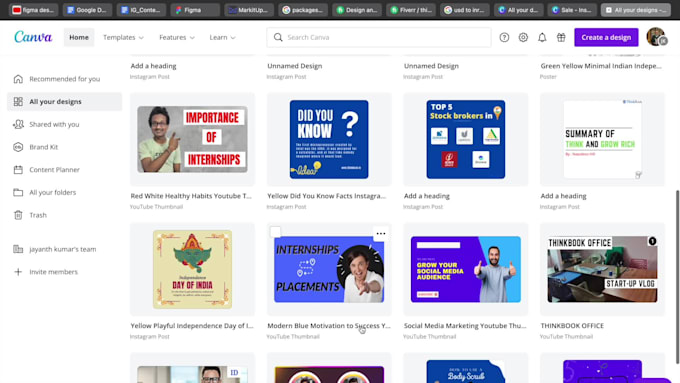This screenshot has height=383, width=680.
Task: Click Create a design button
Action: coord(606,37)
